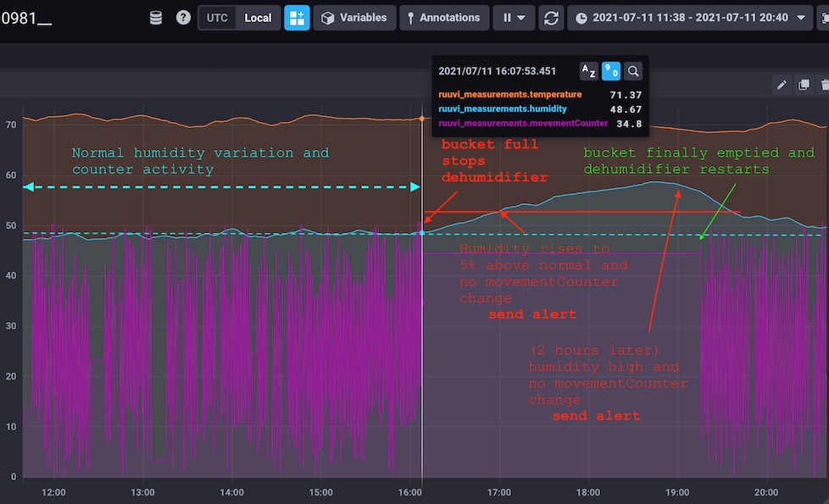829x504 pixels.
Task: Click the search magnifier in tooltip legend
Action: point(633,71)
